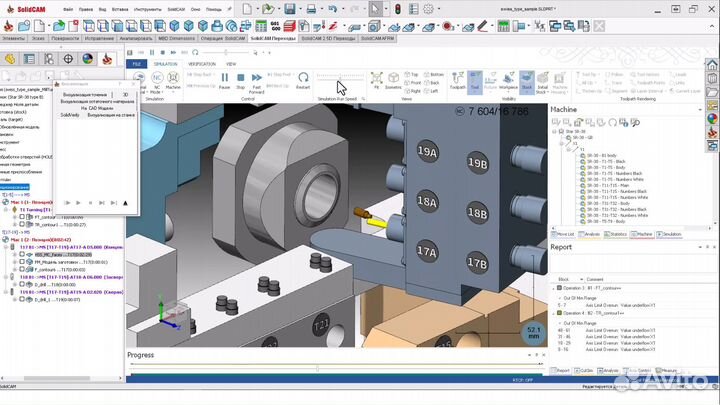The image size is (720, 405).
Task: Restart the simulation
Action: pyautogui.click(x=302, y=79)
